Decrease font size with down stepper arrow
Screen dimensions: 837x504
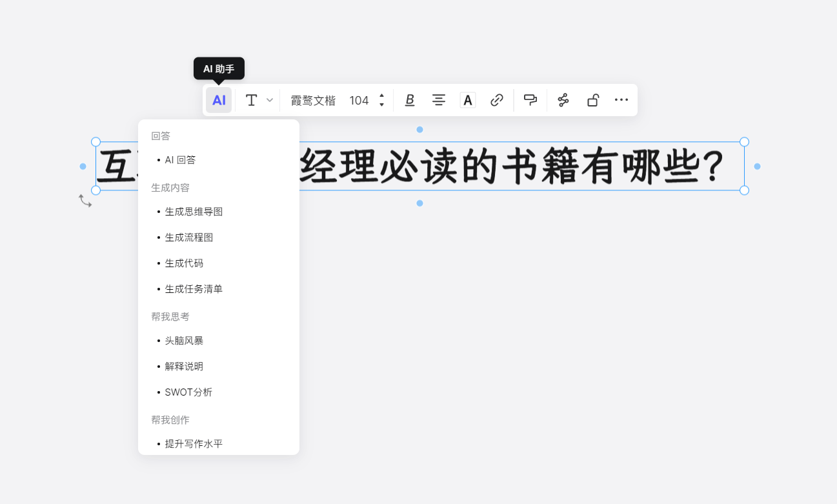click(x=381, y=105)
